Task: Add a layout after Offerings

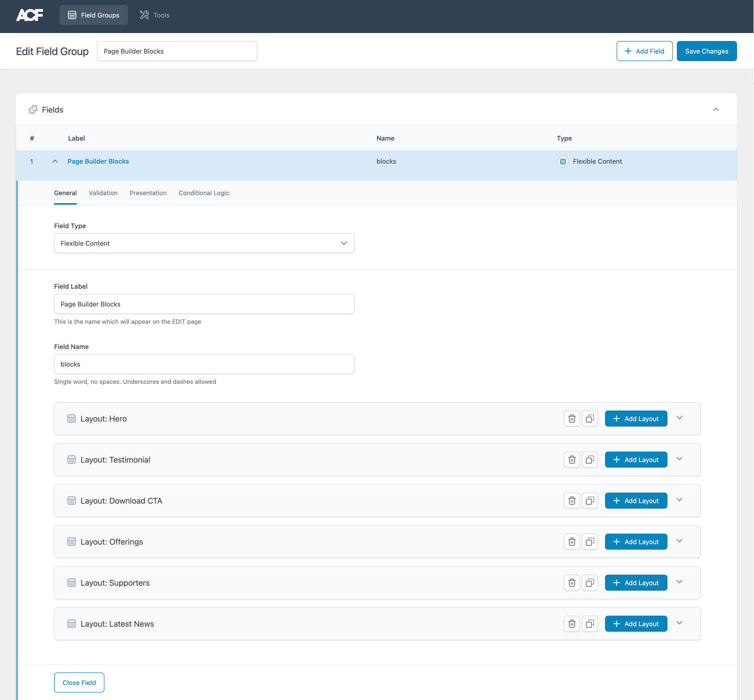Action: click(636, 542)
